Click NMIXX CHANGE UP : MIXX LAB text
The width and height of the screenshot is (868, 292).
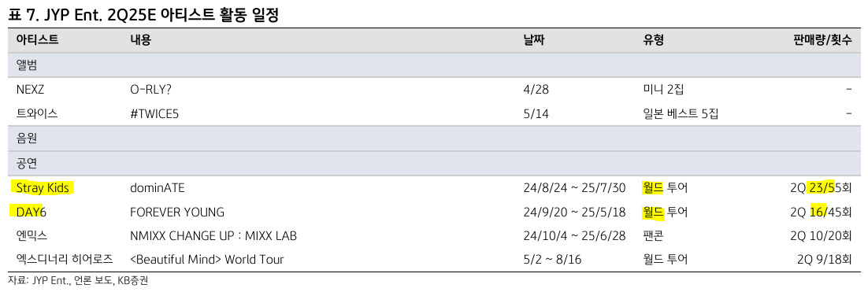pyautogui.click(x=213, y=236)
